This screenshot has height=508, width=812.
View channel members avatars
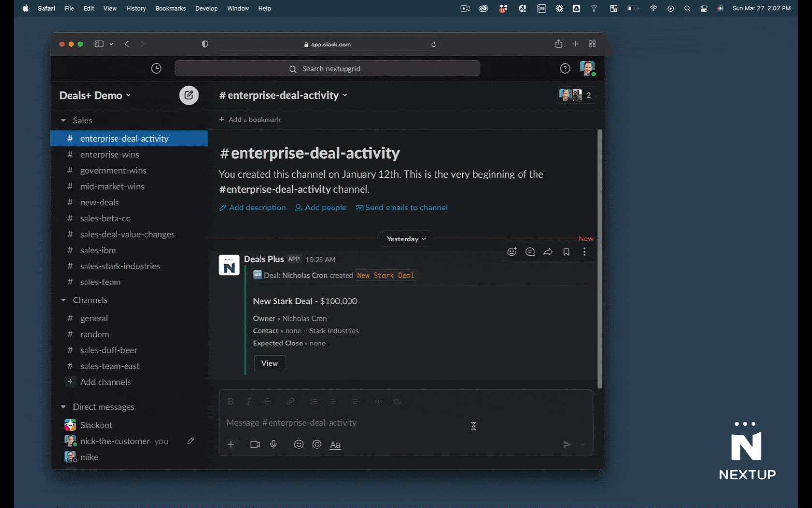click(x=576, y=95)
